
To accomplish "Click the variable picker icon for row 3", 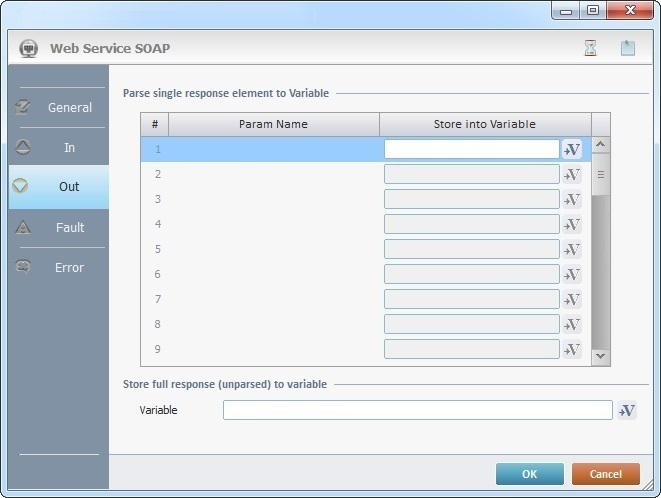I will pyautogui.click(x=572, y=200).
